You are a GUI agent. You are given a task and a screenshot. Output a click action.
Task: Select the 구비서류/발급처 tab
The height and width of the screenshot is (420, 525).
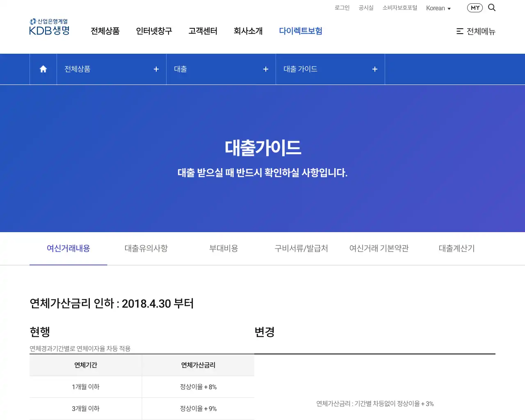[301, 249]
